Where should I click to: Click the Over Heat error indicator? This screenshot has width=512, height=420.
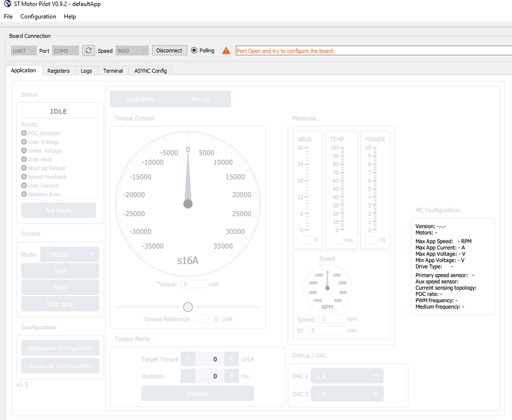(x=24, y=159)
